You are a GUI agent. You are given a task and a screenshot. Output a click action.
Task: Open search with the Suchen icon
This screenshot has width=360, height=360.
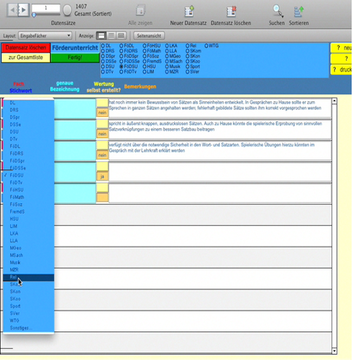pos(278,11)
